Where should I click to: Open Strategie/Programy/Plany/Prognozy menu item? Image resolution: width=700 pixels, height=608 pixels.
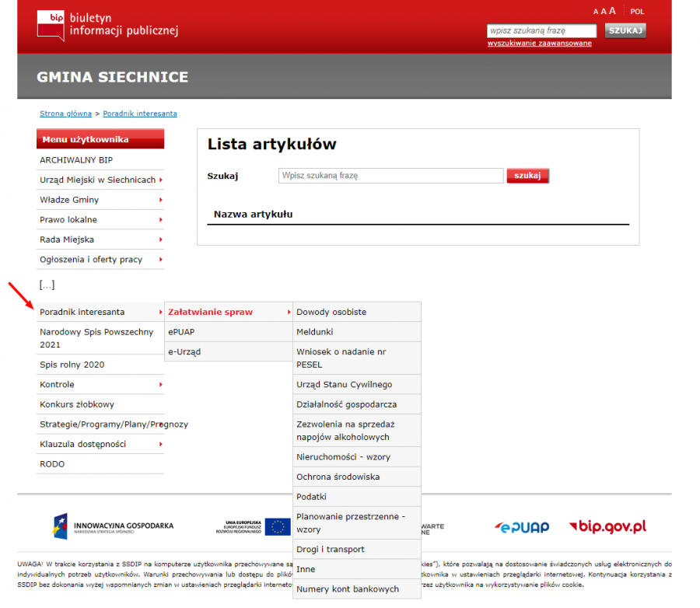pos(114,424)
